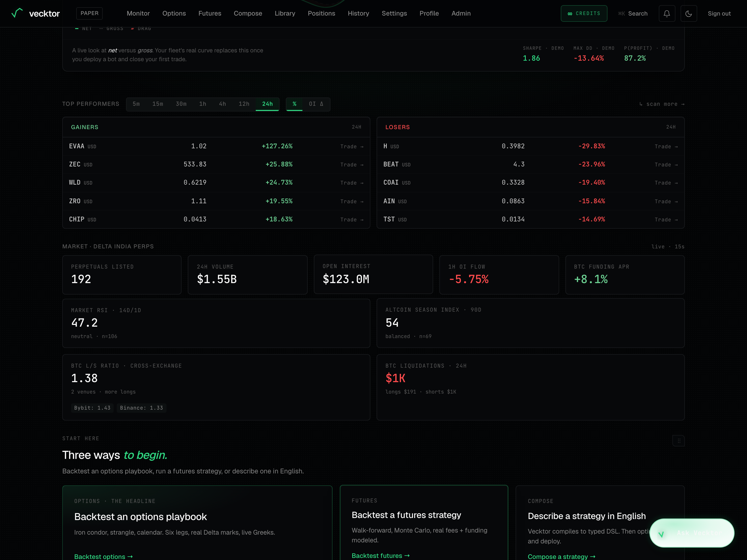Select the 24h timeframe
The width and height of the screenshot is (747, 560).
coord(267,104)
